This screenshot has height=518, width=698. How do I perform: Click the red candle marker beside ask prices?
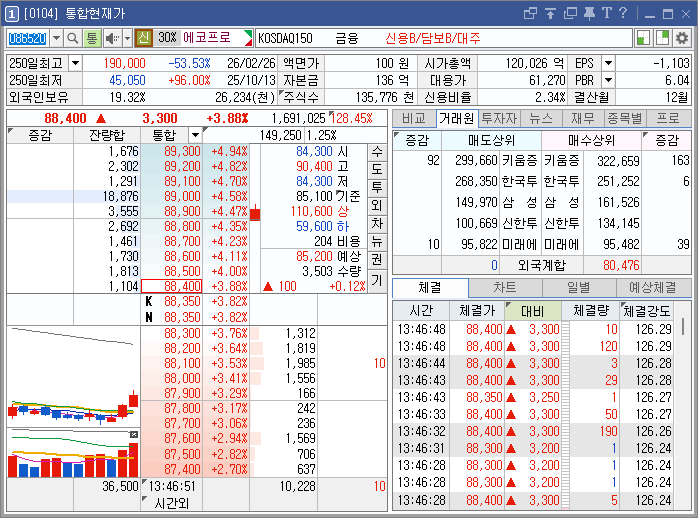(255, 214)
